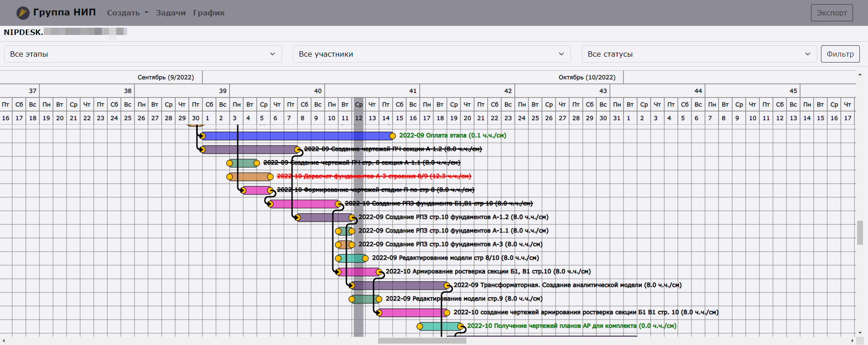Click week number 41 header
The width and height of the screenshot is (868, 345).
tap(412, 91)
